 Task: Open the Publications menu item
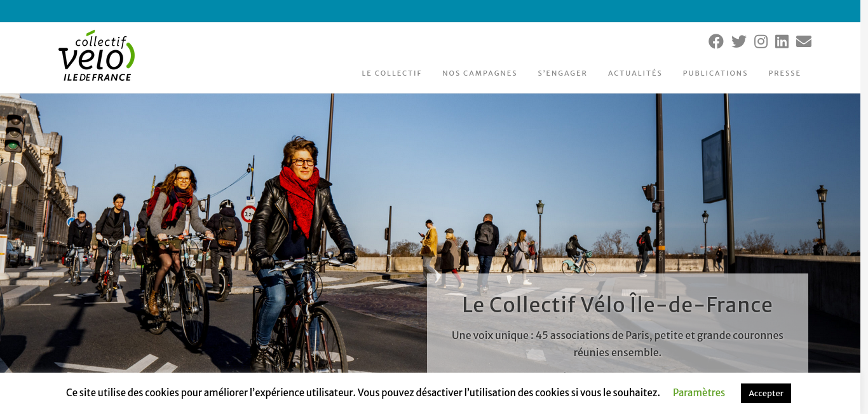[715, 73]
